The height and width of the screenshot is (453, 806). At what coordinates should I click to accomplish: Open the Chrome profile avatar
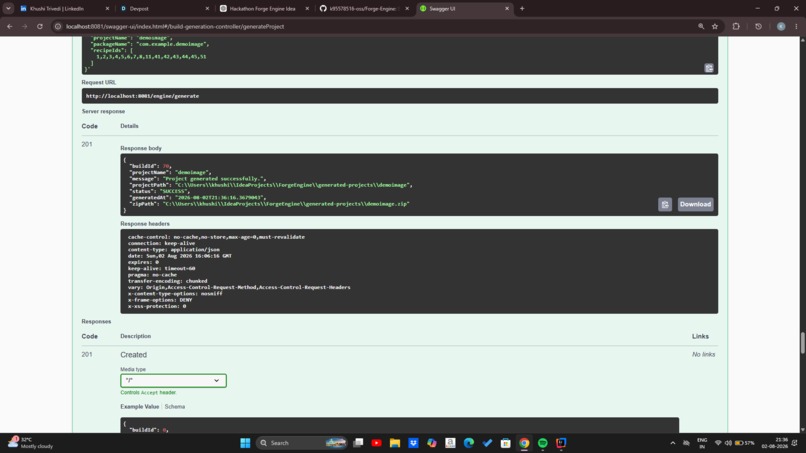781,26
